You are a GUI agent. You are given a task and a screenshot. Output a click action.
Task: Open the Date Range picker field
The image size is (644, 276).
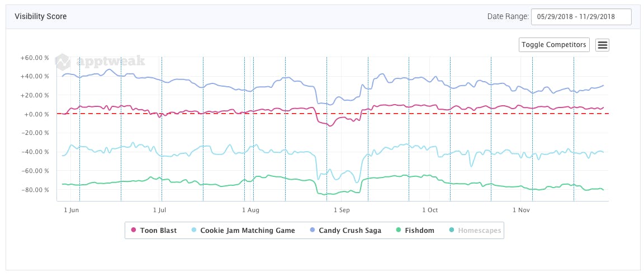(581, 17)
